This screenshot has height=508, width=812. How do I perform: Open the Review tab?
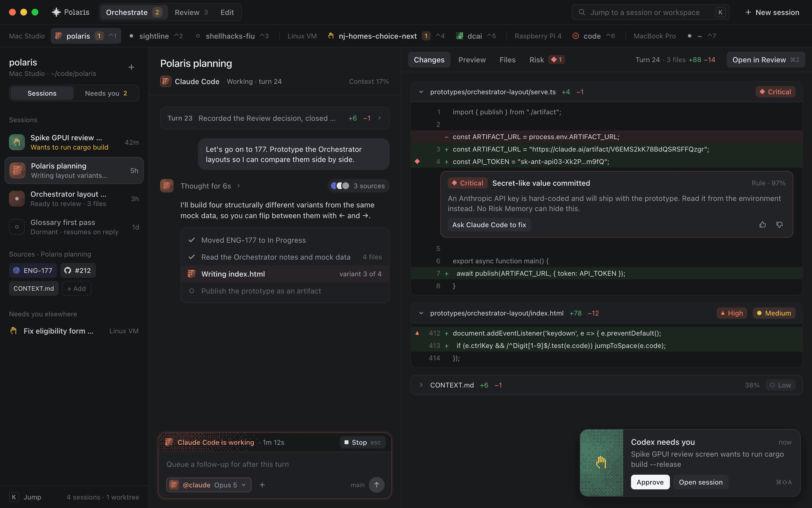tap(191, 12)
